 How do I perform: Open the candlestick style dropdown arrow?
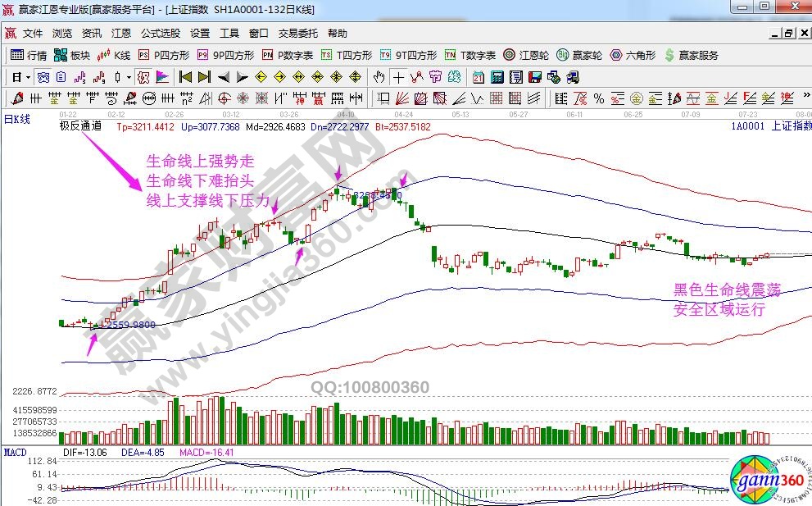[128, 77]
